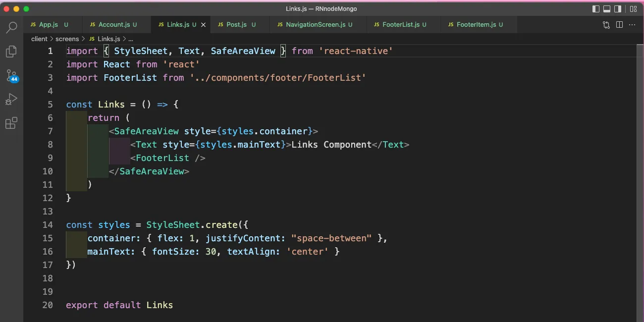The height and width of the screenshot is (322, 644).
Task: Click the return keyword on line 6
Action: pyautogui.click(x=104, y=118)
